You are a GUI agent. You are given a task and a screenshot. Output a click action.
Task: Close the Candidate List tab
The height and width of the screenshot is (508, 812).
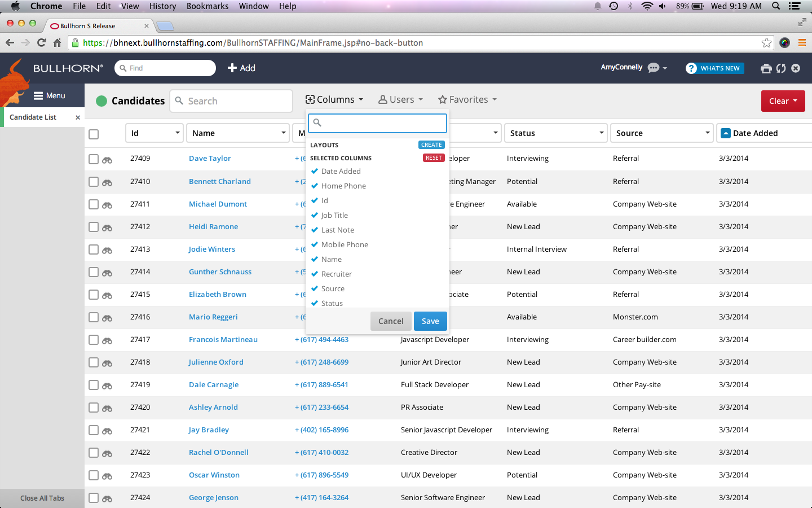78,117
